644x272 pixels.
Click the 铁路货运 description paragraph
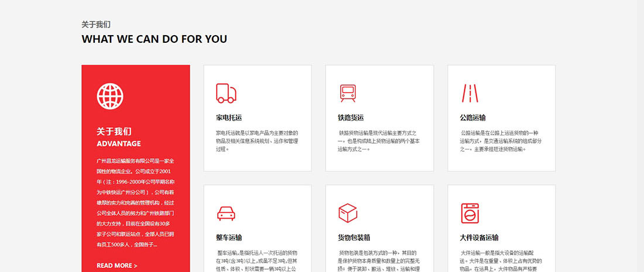[379, 141]
